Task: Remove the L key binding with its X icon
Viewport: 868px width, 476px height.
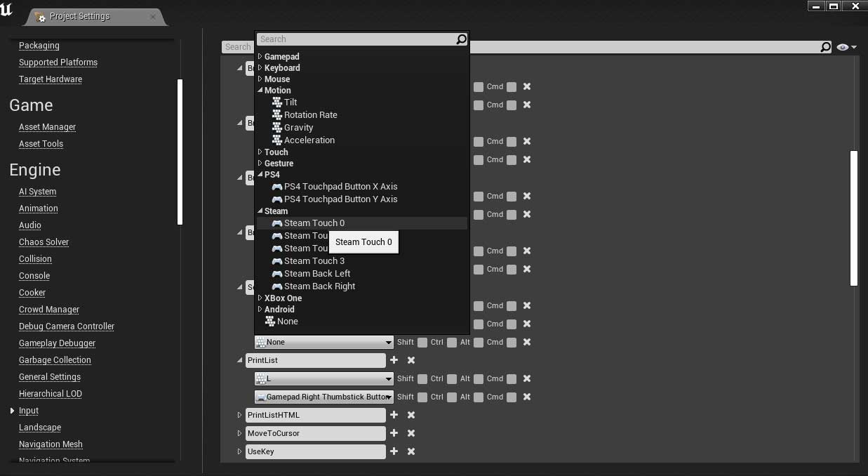Action: pyautogui.click(x=527, y=378)
